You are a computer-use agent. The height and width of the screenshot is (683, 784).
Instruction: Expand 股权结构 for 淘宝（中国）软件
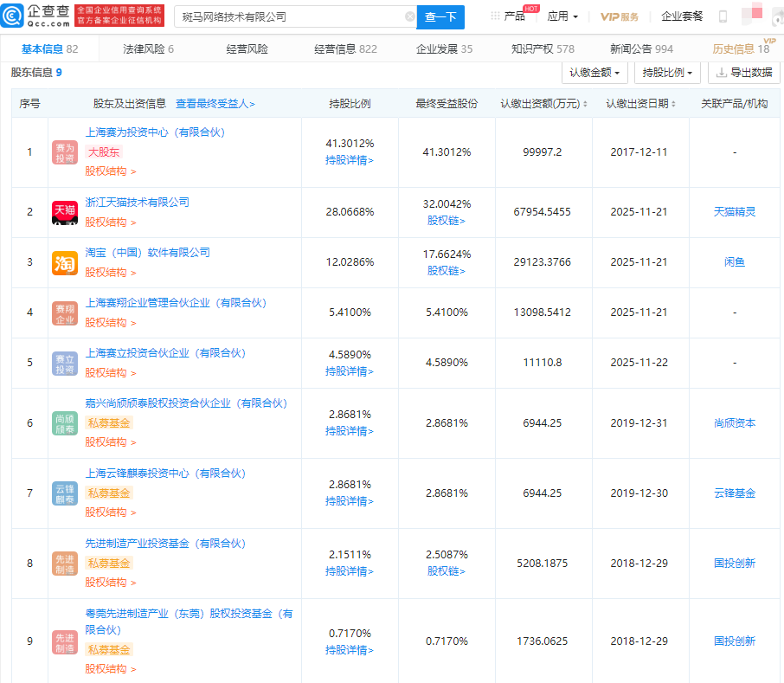110,273
